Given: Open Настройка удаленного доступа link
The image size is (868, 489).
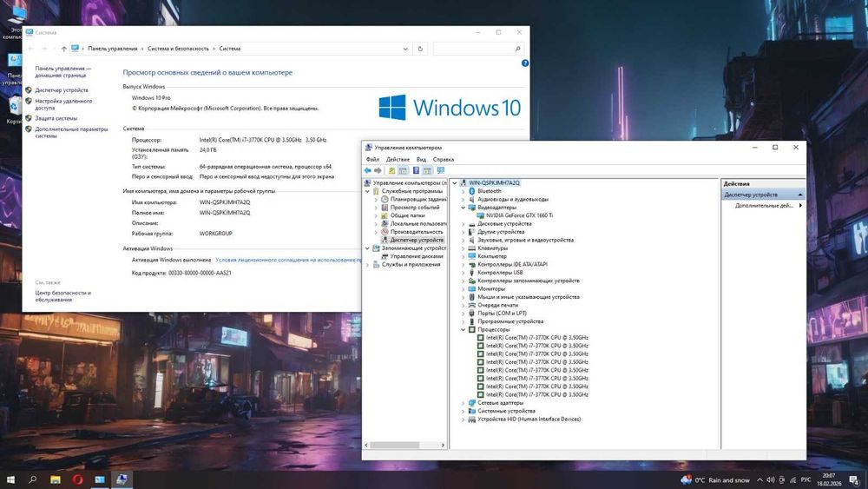Looking at the screenshot, I should point(63,105).
